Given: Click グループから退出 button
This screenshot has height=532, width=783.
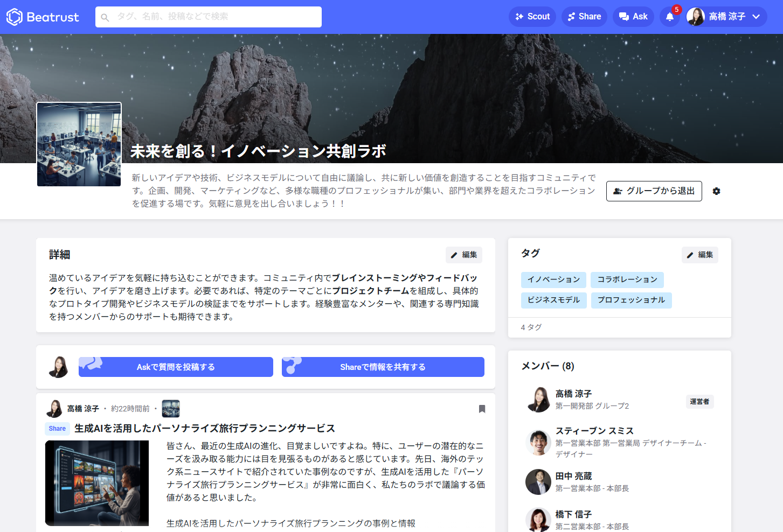Looking at the screenshot, I should point(654,191).
